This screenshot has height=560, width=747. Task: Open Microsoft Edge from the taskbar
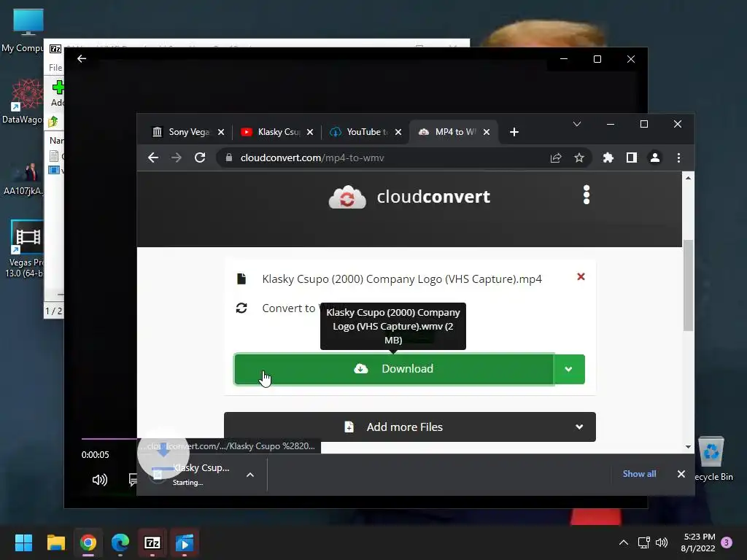(120, 542)
